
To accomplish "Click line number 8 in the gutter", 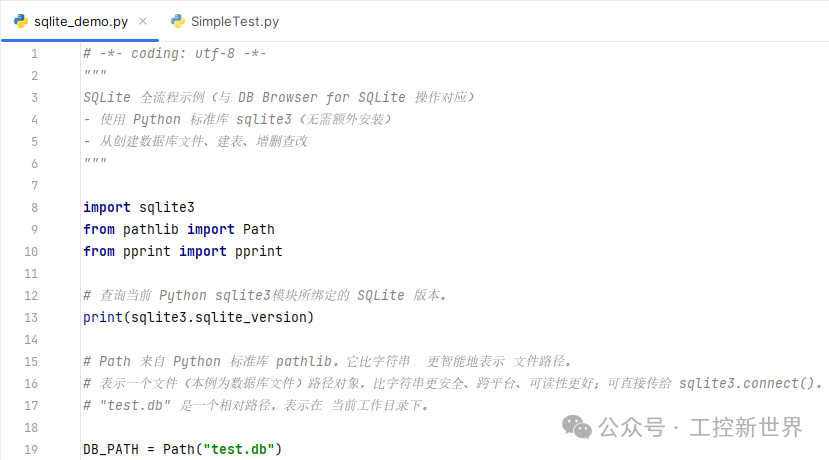I will coord(34,207).
